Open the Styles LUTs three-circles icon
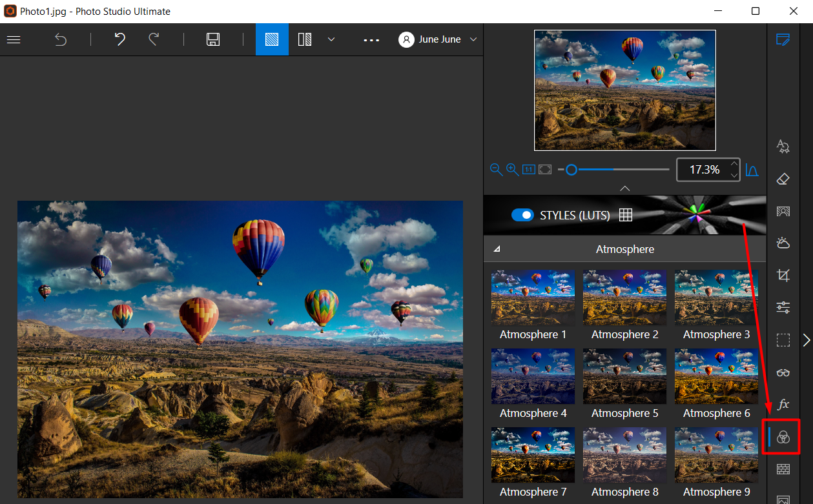This screenshot has height=504, width=813. point(783,437)
